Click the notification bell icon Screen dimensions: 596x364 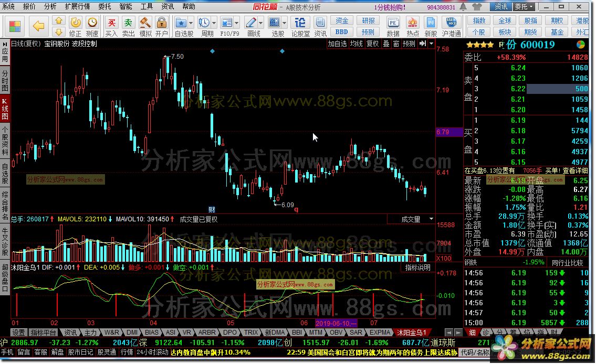coord(463,7)
